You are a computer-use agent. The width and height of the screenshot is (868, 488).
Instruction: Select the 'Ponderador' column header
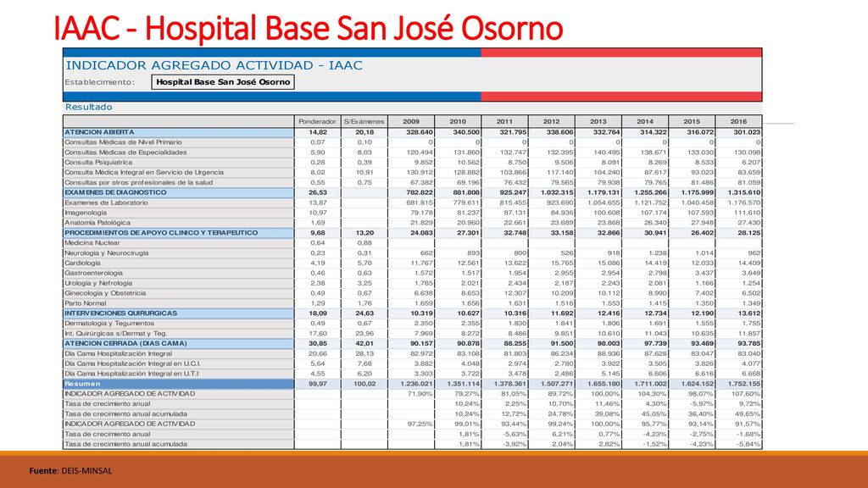317,121
